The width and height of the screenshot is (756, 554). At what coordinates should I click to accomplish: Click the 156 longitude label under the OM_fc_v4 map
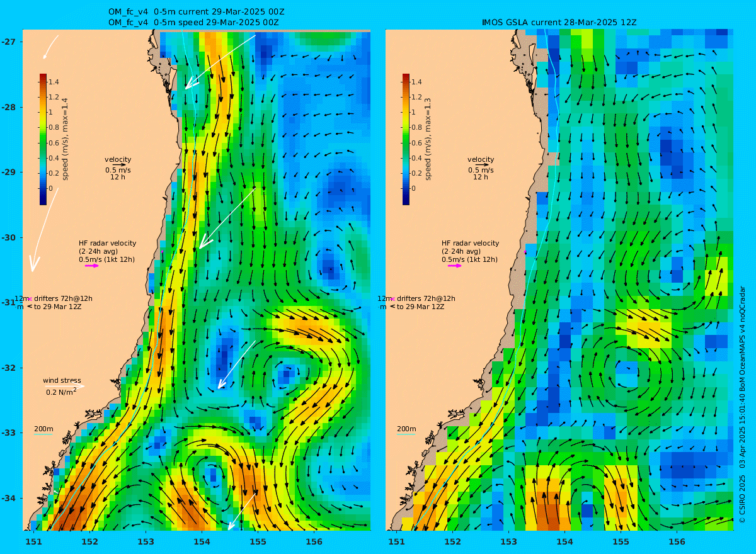click(314, 541)
